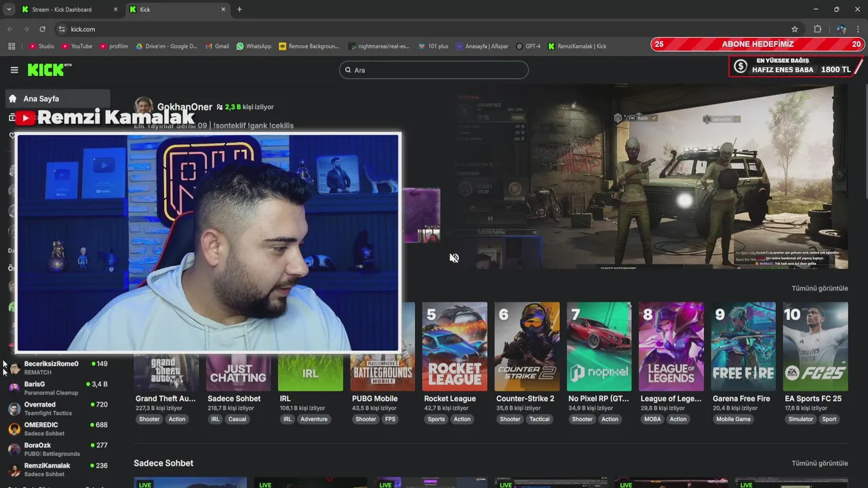This screenshot has width=868, height=488.
Task: Click the Ana Sayfa home icon
Action: coord(12,98)
